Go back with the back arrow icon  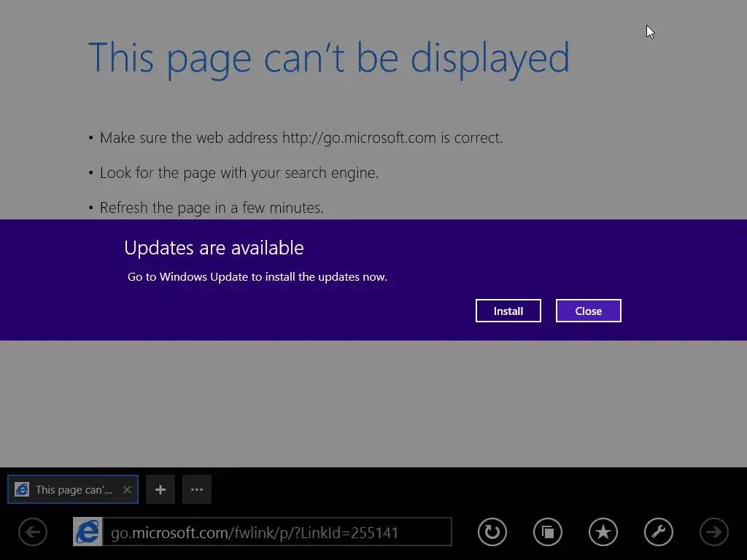[33, 532]
